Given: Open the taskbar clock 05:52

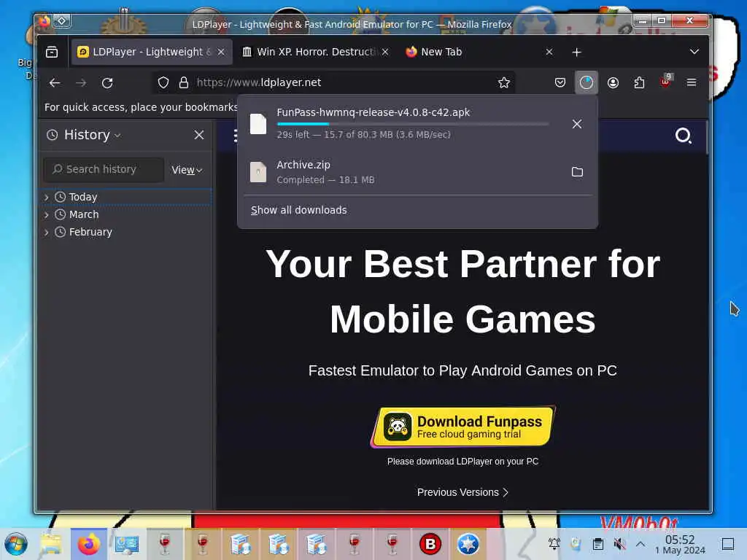Looking at the screenshot, I should point(681,544).
